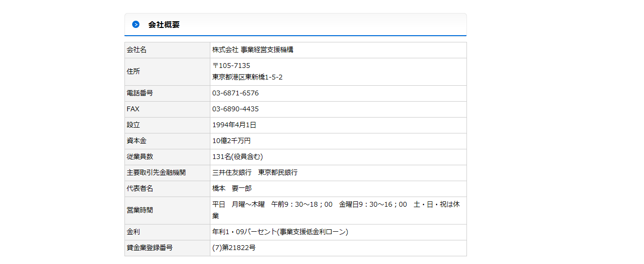Click the address 東京都港区東新橋1-5-2
Viewport: 644px width, 264px height.
point(247,77)
